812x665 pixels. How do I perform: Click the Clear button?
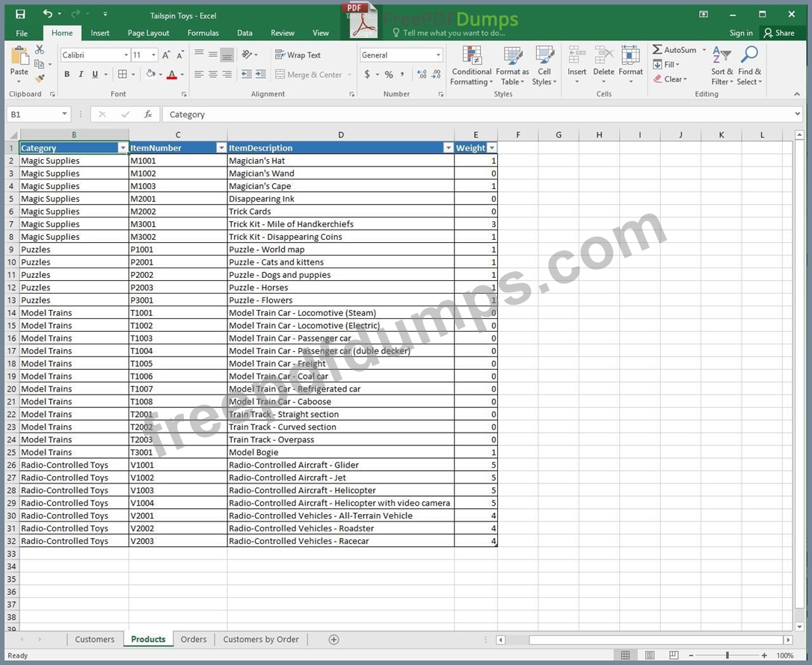click(670, 79)
